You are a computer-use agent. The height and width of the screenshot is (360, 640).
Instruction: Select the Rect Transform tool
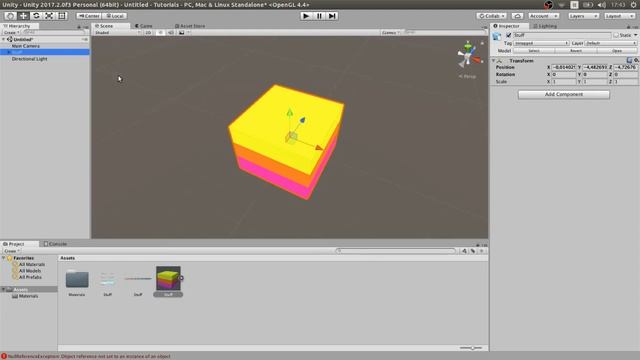(62, 16)
